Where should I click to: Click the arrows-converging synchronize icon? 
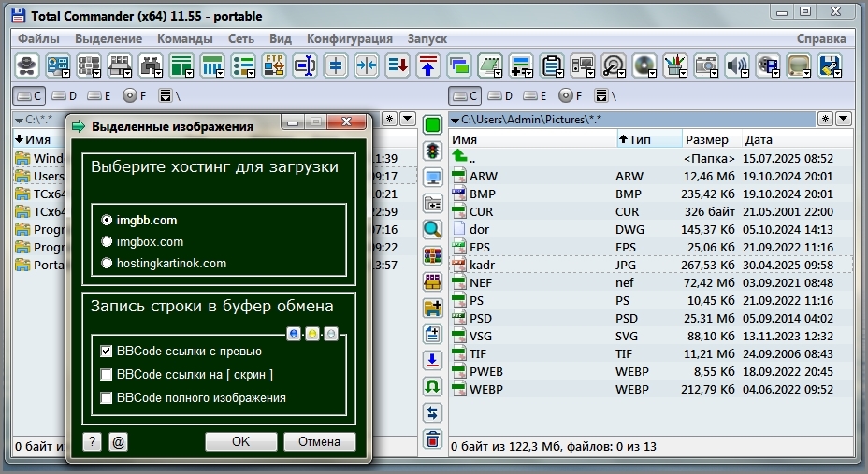click(x=367, y=65)
